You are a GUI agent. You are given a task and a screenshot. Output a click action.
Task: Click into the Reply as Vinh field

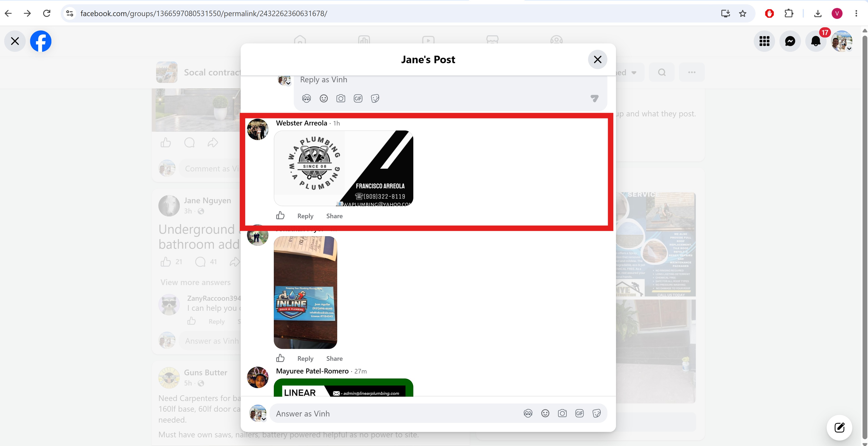[x=450, y=80]
